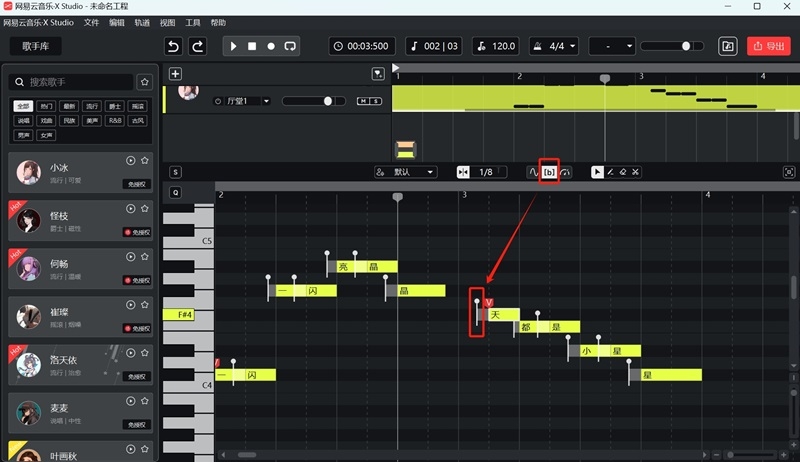The height and width of the screenshot is (462, 800).
Task: Select the 女声 singer filter
Action: click(46, 136)
